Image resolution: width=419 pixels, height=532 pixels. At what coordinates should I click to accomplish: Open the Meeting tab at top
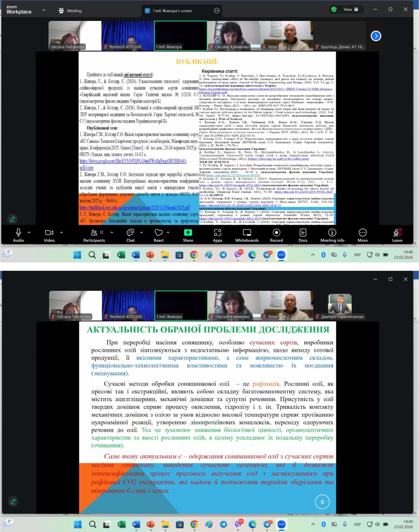click(x=70, y=11)
